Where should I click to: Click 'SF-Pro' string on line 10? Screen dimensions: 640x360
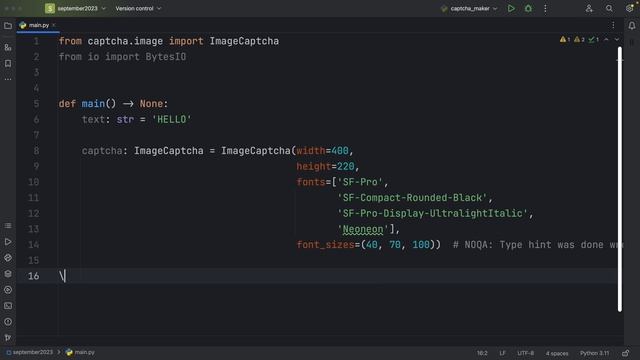[360, 182]
